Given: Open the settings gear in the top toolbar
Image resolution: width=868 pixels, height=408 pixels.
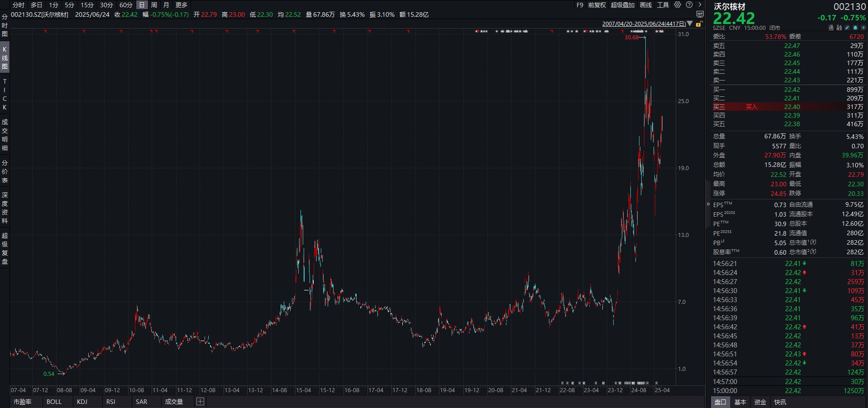Looking at the screenshot, I should pyautogui.click(x=677, y=5).
